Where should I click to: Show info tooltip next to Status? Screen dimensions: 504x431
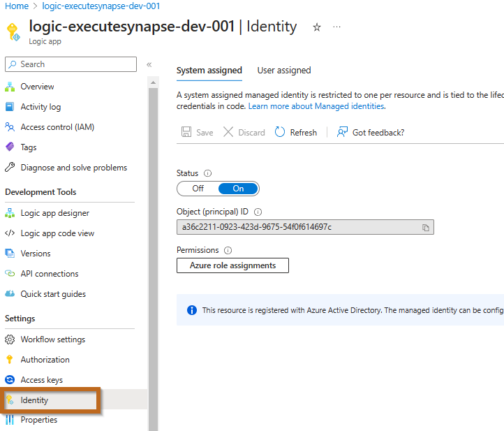click(x=208, y=173)
